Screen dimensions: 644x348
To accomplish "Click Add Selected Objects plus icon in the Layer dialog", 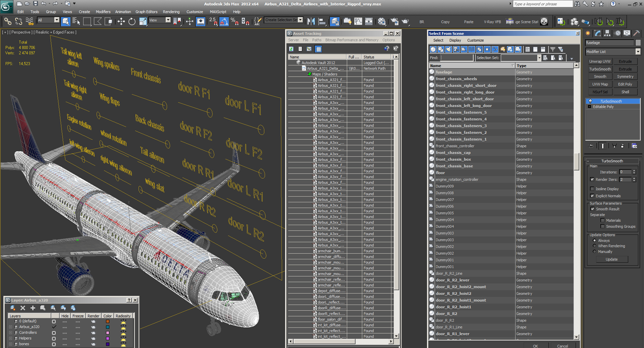I will pyautogui.click(x=33, y=308).
